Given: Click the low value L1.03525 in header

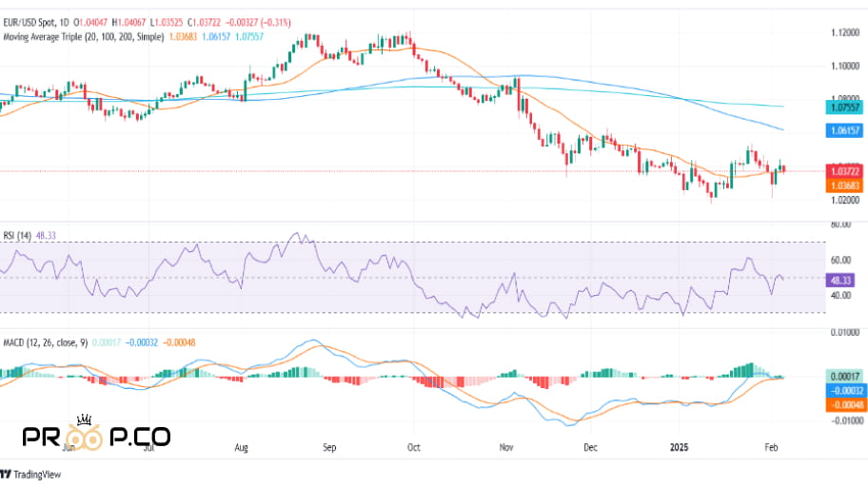Looking at the screenshot, I should 166,23.
